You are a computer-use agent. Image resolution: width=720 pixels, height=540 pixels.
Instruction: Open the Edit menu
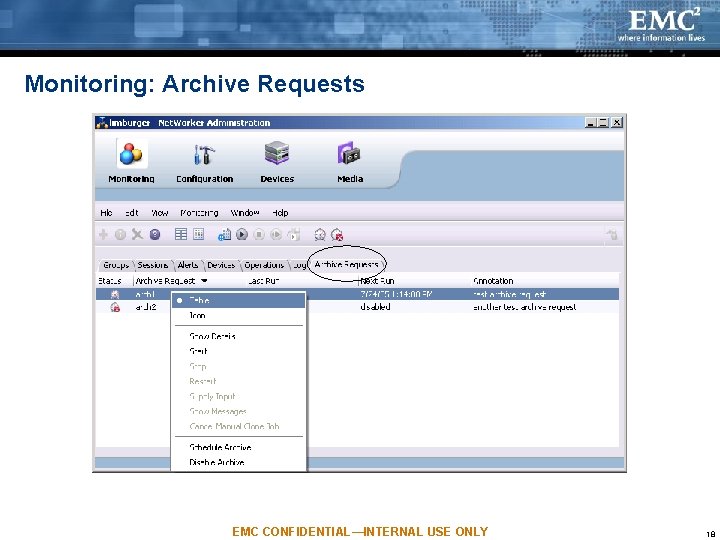[131, 213]
